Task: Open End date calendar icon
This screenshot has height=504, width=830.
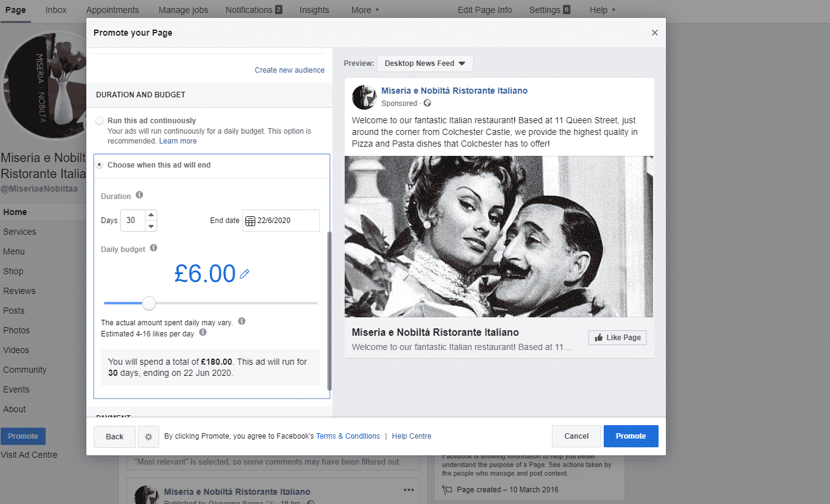Action: pos(250,221)
